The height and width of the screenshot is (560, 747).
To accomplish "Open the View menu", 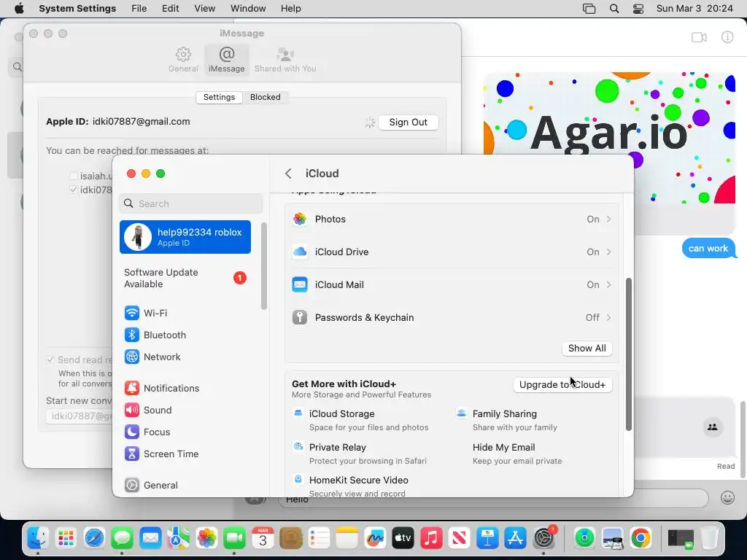I will pyautogui.click(x=205, y=9).
